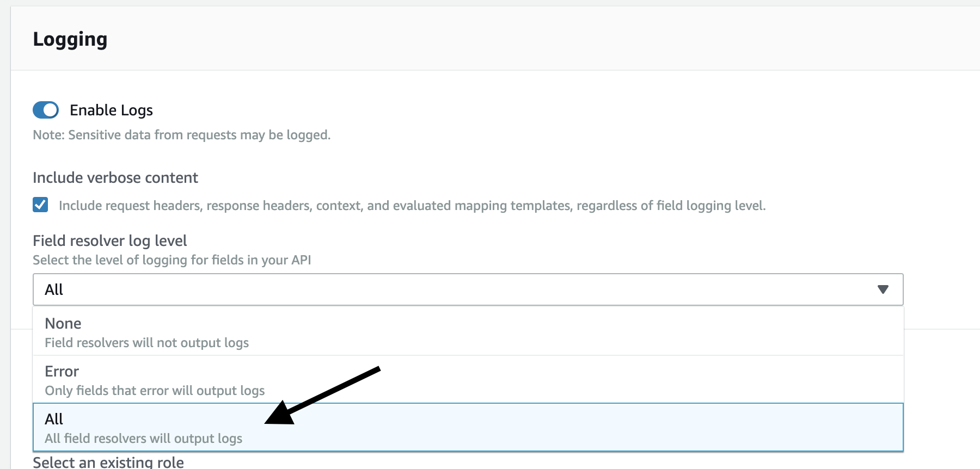This screenshot has height=469, width=980.
Task: Toggle the Enable Logs switch off
Action: click(x=46, y=110)
